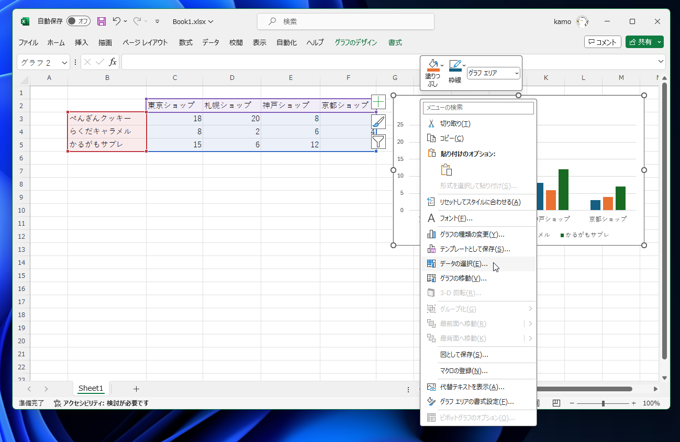Open the 塗りつぶし dropdown arrow
680x442 pixels.
(x=442, y=65)
